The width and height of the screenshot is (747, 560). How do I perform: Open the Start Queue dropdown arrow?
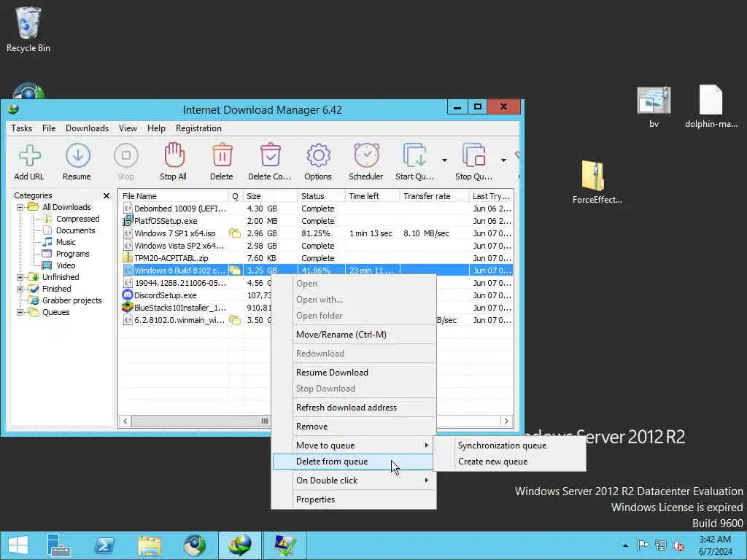[444, 160]
